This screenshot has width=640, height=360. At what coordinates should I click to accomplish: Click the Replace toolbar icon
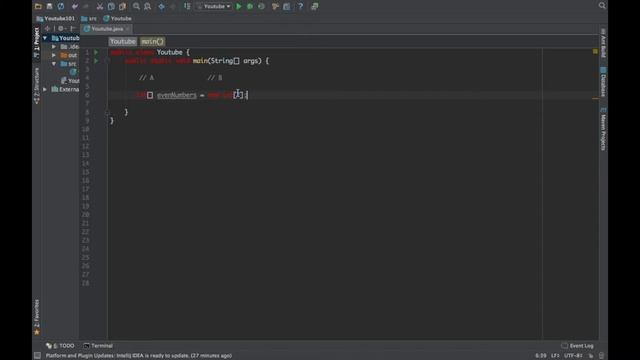(x=147, y=7)
